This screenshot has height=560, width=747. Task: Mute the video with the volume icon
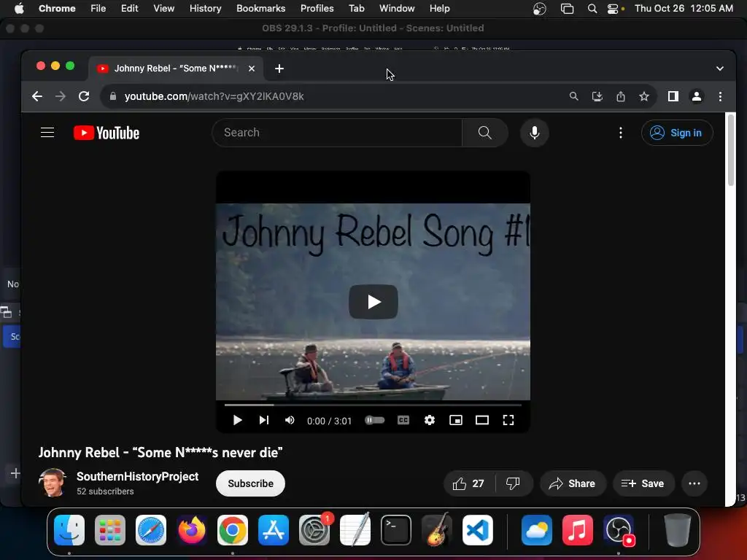[289, 420]
